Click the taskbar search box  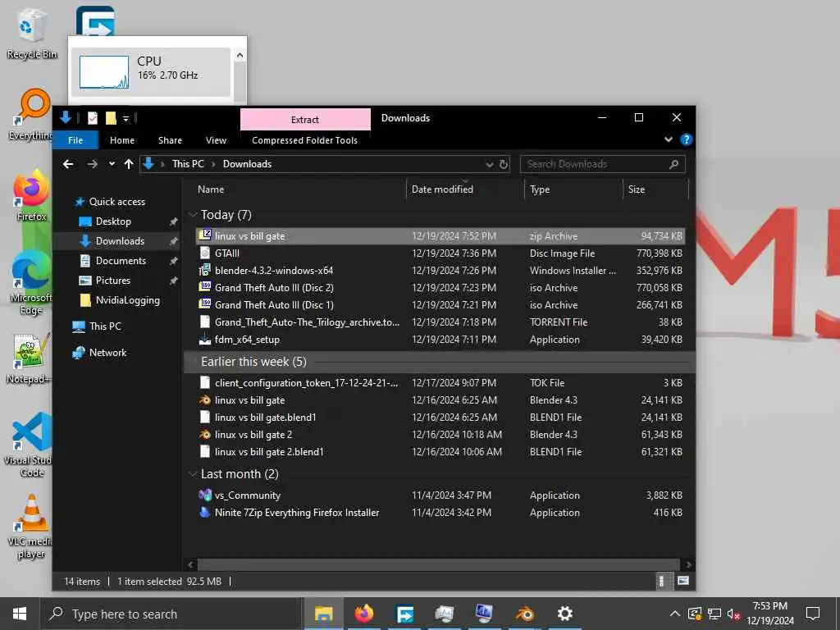click(171, 614)
